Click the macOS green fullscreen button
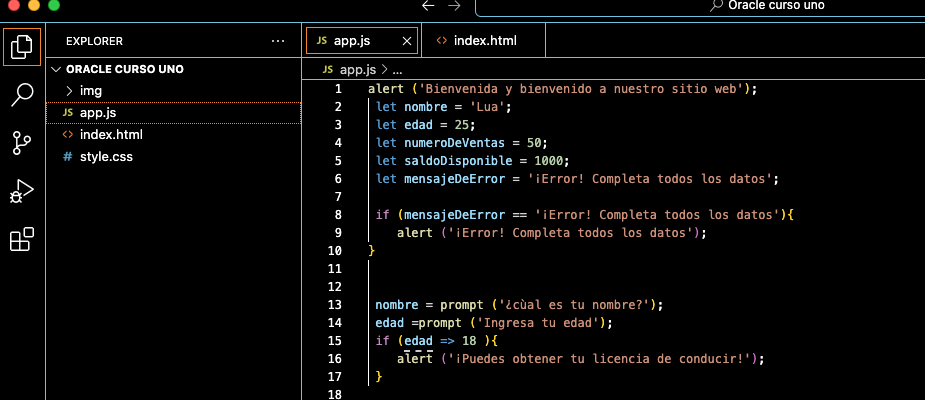925x400 pixels. (54, 5)
